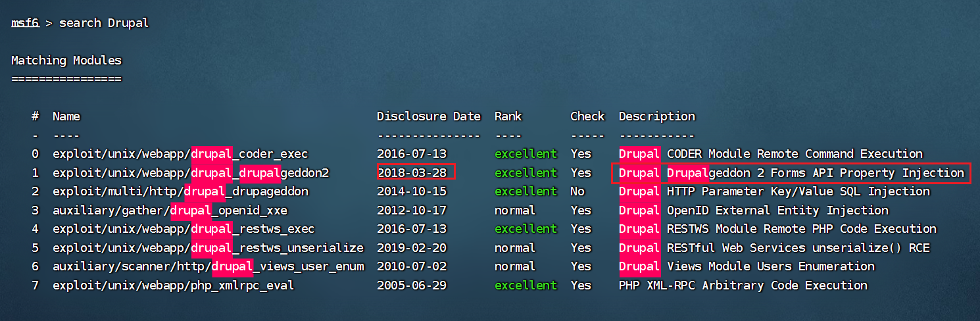This screenshot has width=980, height=321.
Task: Select module name drupal_restws_unserialize
Action: pyautogui.click(x=208, y=248)
